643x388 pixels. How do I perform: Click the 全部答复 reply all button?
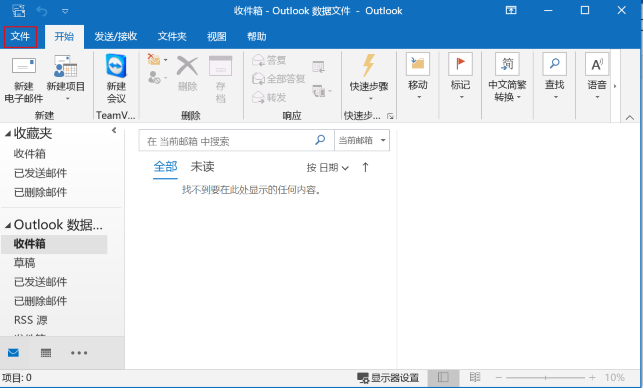point(278,78)
